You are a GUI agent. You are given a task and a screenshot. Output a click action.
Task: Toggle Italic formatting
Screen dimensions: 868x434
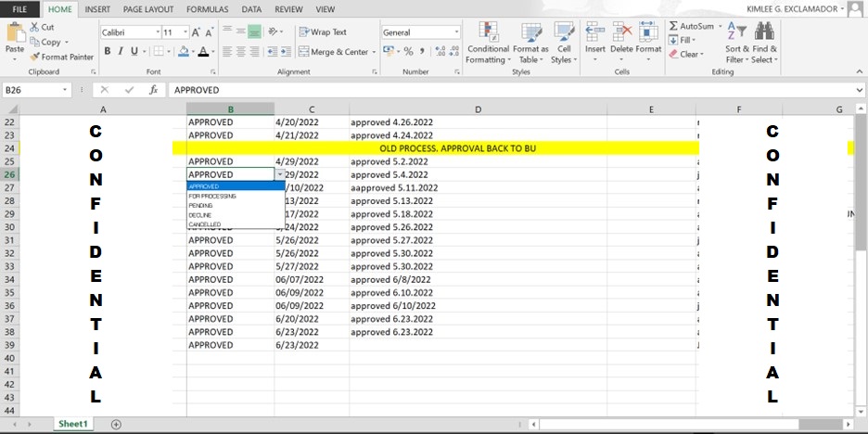pos(121,52)
